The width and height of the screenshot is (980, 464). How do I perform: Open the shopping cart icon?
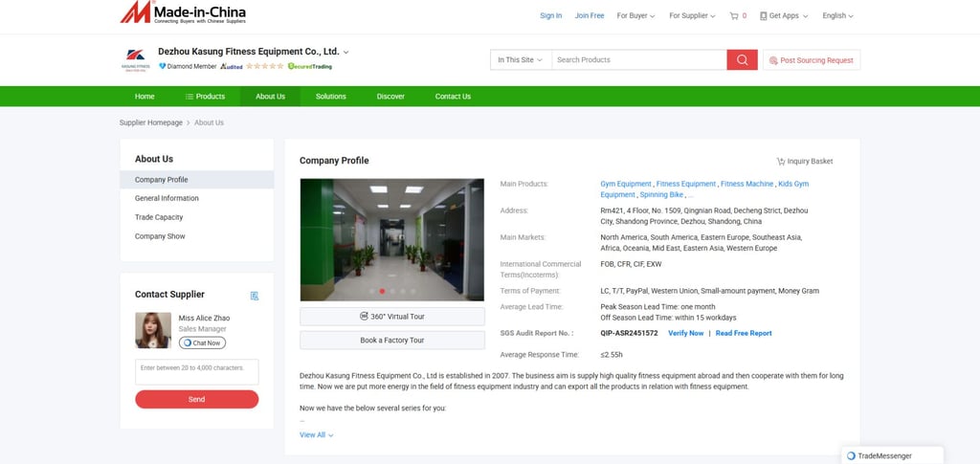pyautogui.click(x=734, y=15)
